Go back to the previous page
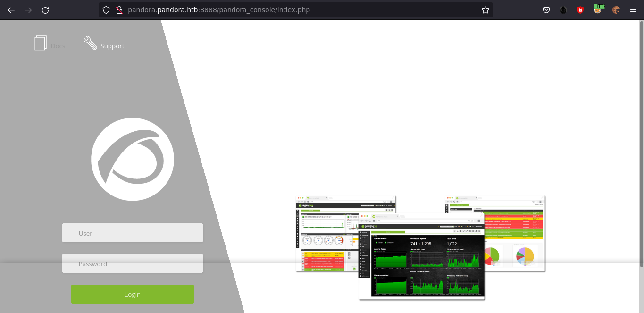Screen dimensions: 644x313 pyautogui.click(x=11, y=10)
